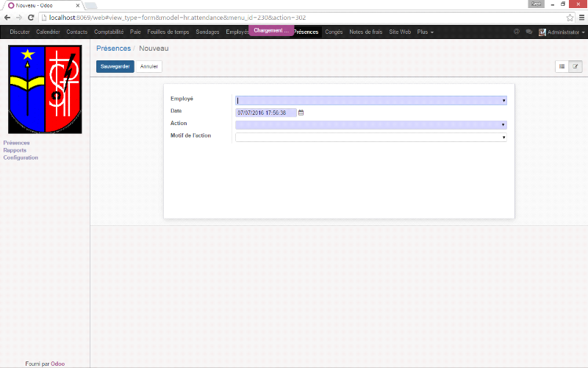Open the Plus menu dropdown
Image resolution: width=588 pixels, height=368 pixels.
(426, 32)
